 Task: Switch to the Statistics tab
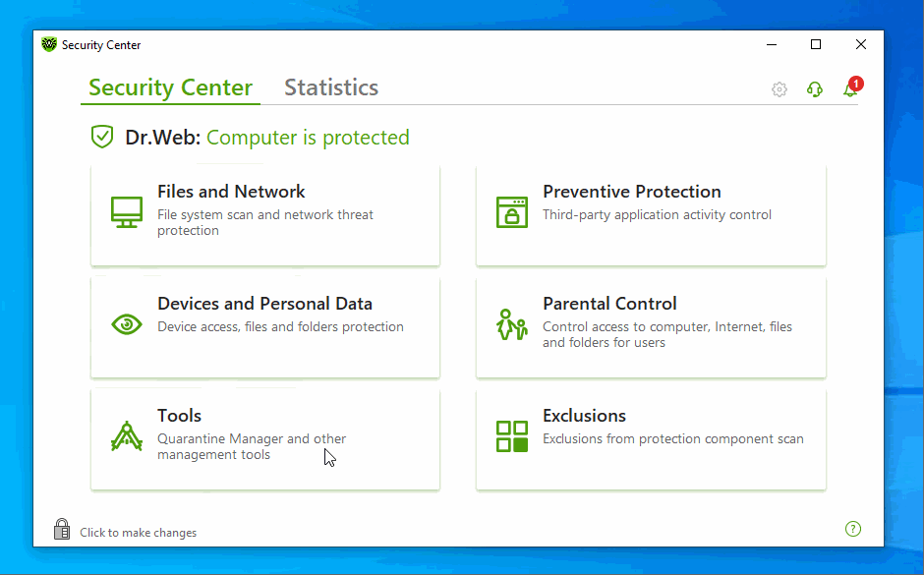[331, 87]
